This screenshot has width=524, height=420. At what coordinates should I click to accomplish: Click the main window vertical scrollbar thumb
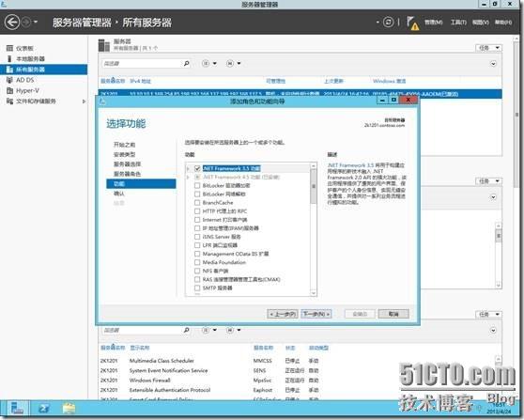516,116
